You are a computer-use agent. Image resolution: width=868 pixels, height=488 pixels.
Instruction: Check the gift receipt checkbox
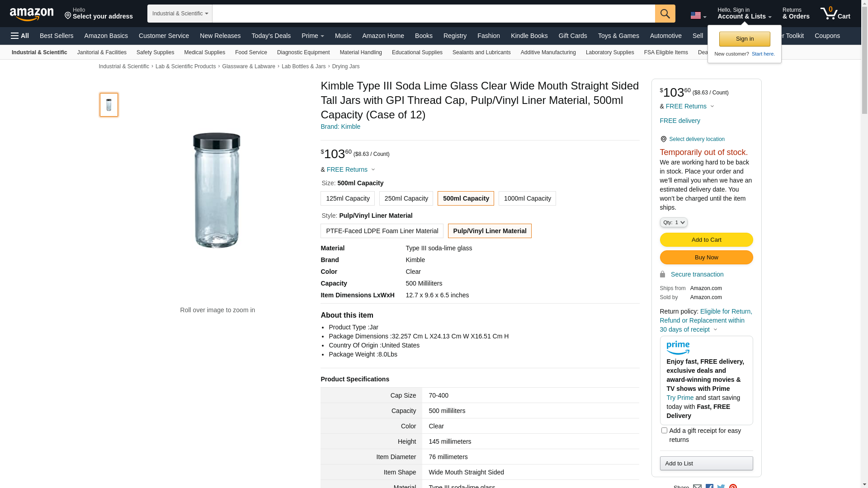[x=664, y=431]
